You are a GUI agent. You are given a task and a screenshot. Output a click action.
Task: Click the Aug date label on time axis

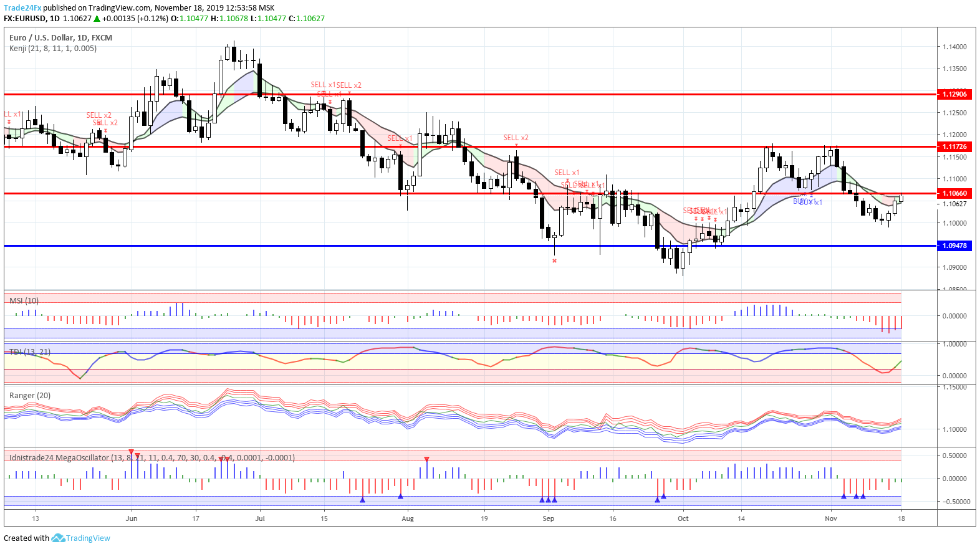point(408,518)
